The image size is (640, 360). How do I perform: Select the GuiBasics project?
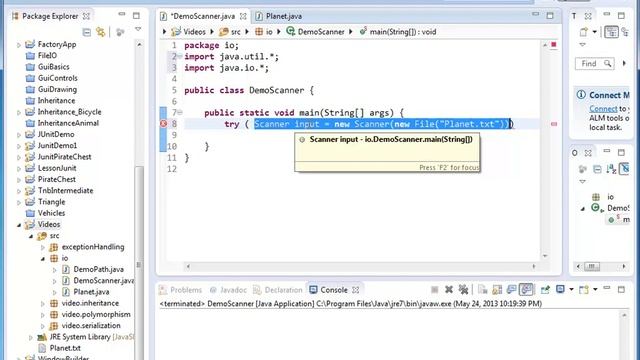tap(48, 67)
